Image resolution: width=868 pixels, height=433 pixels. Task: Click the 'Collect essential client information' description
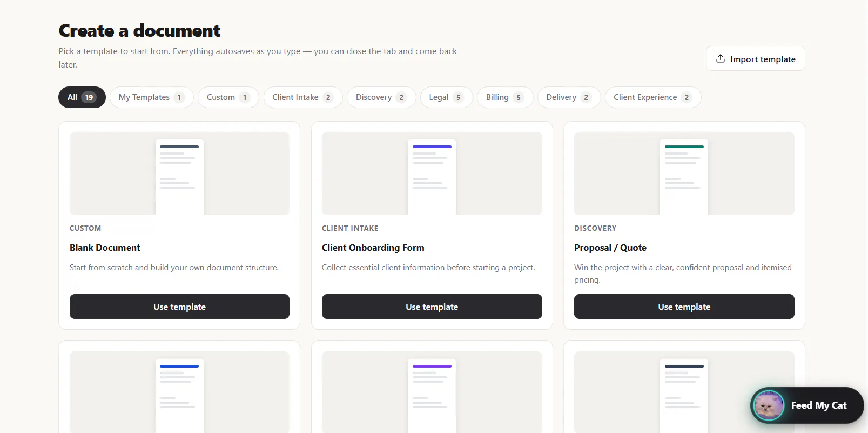[x=428, y=268]
